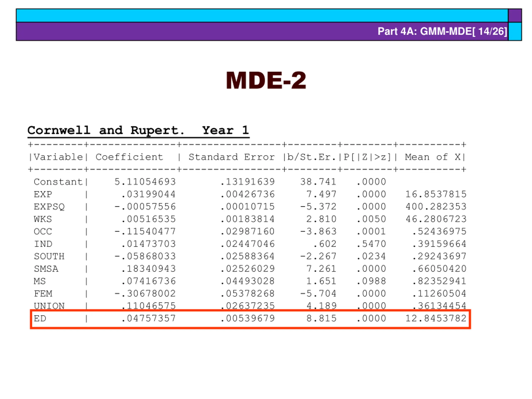Click the ED mean 12.8453782
This screenshot has width=532, height=399.
[x=436, y=319]
